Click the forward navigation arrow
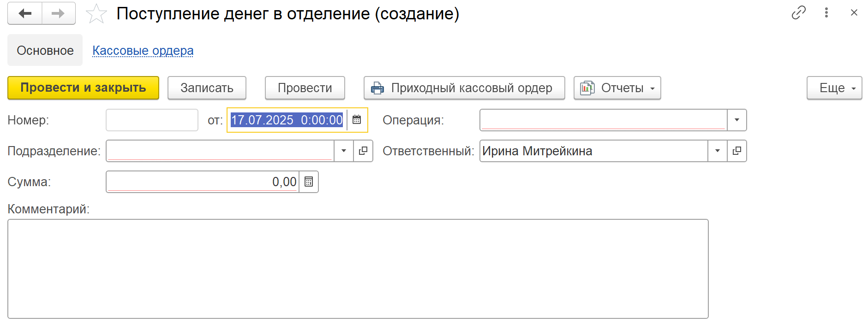This screenshot has height=323, width=868. [59, 13]
